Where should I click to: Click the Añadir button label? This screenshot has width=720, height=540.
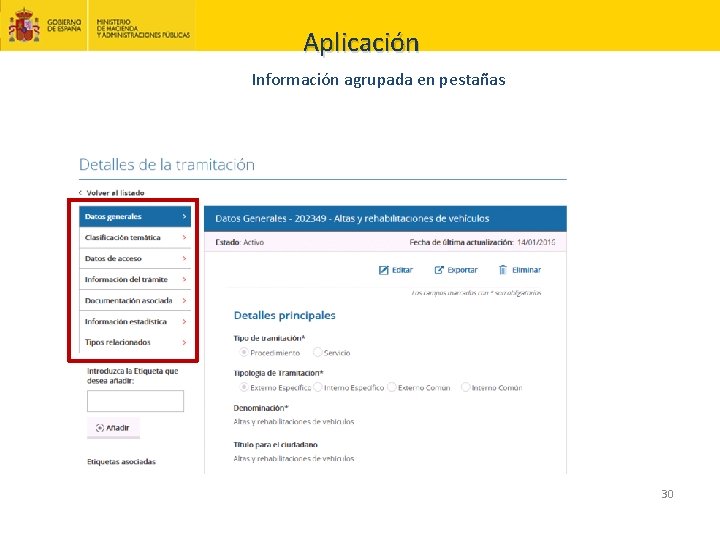coord(118,428)
